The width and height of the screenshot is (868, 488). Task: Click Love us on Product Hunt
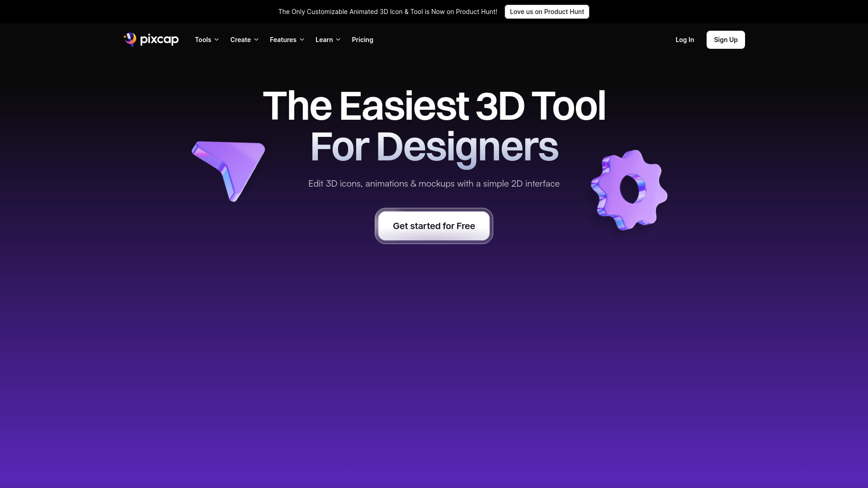coord(547,11)
